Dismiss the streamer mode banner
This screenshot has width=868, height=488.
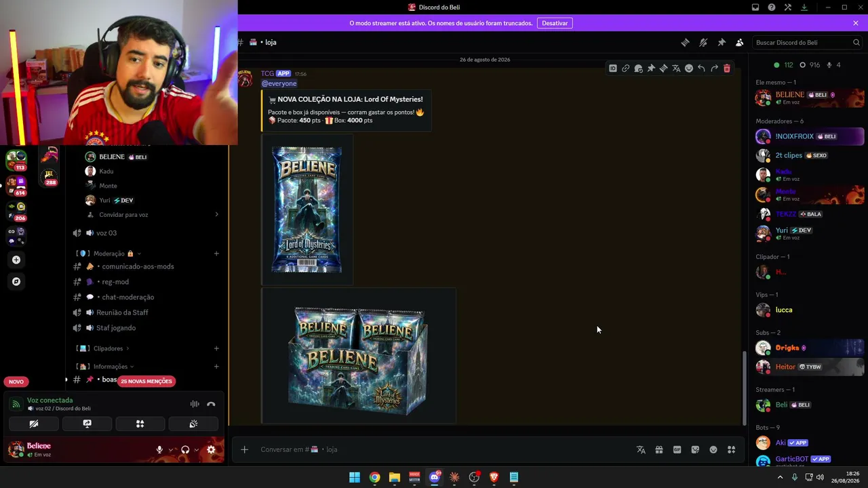pyautogui.click(x=856, y=23)
